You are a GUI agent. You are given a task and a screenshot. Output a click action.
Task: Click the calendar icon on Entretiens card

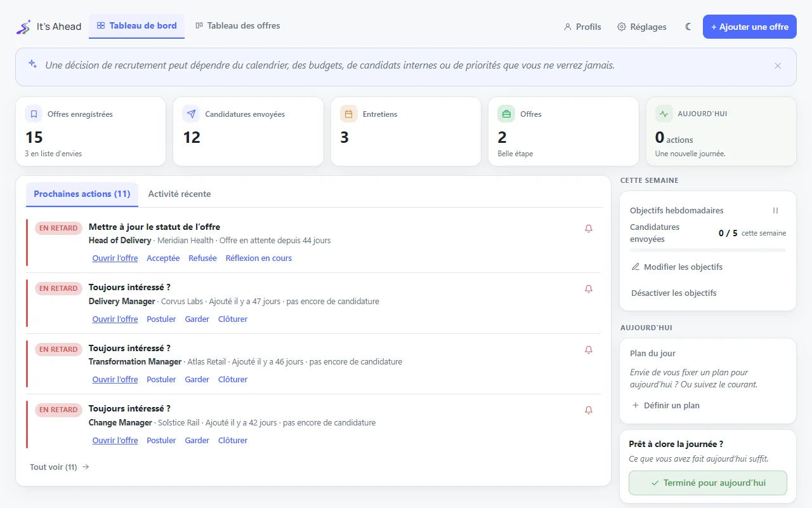pyautogui.click(x=348, y=114)
